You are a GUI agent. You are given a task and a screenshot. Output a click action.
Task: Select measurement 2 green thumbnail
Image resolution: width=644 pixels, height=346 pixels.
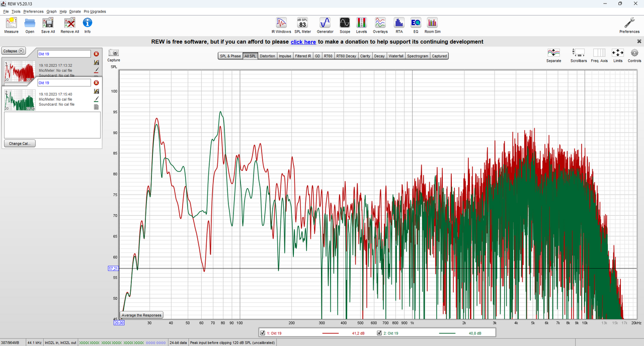(x=20, y=100)
